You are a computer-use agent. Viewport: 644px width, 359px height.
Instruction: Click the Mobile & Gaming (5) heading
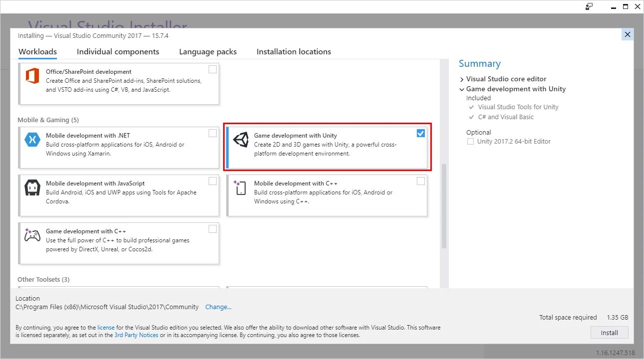pos(48,120)
